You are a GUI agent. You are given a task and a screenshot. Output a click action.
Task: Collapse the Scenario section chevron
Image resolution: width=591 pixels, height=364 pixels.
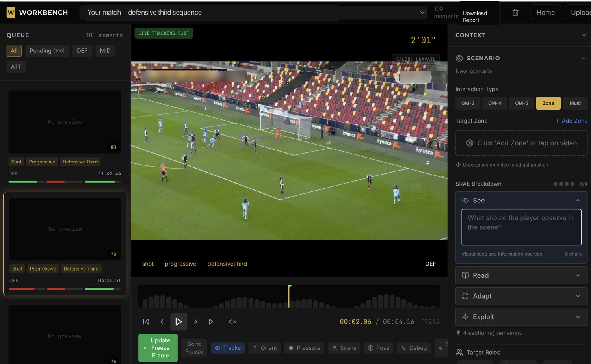pos(584,58)
